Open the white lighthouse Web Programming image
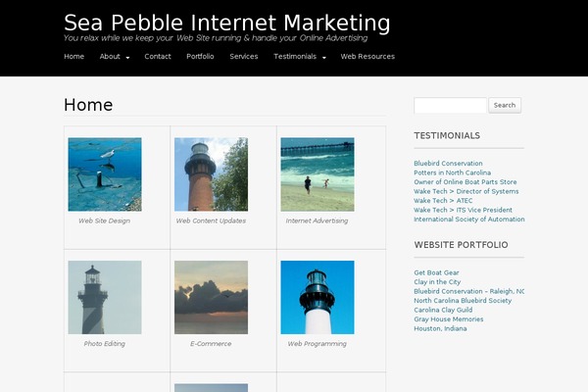This screenshot has height=392, width=588. click(x=318, y=297)
